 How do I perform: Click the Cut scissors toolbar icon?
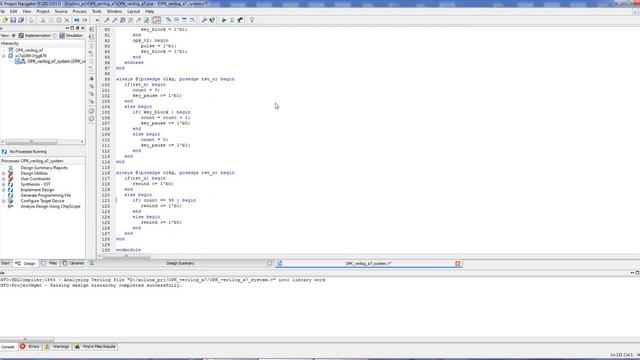pyautogui.click(x=43, y=20)
